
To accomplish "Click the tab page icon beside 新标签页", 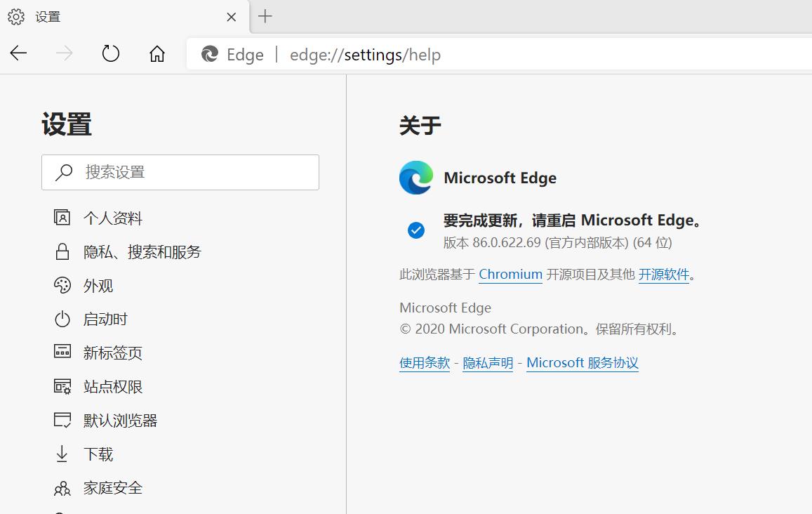I will 62,351.
